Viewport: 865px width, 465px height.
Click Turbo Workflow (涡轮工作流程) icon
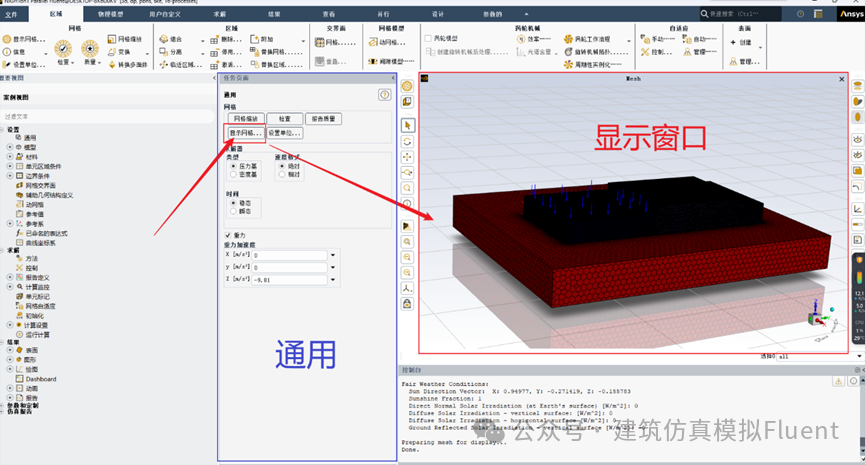[568, 39]
